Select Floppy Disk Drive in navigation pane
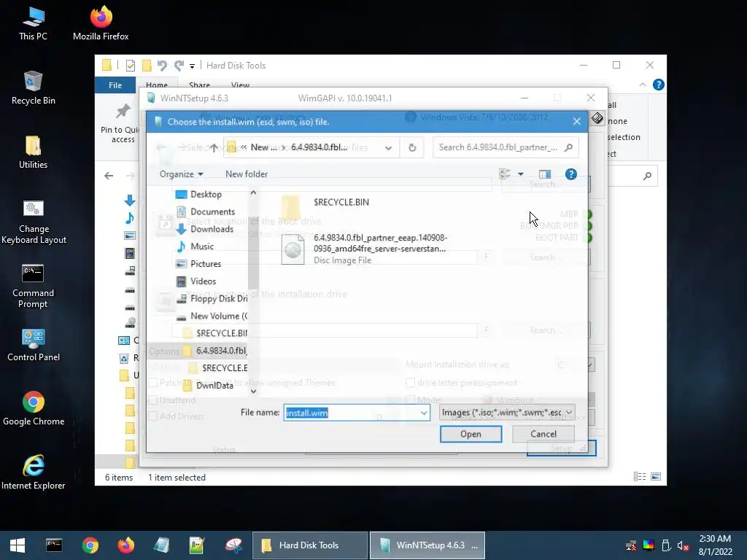Screen dimensions: 747x560 [x=212, y=298]
